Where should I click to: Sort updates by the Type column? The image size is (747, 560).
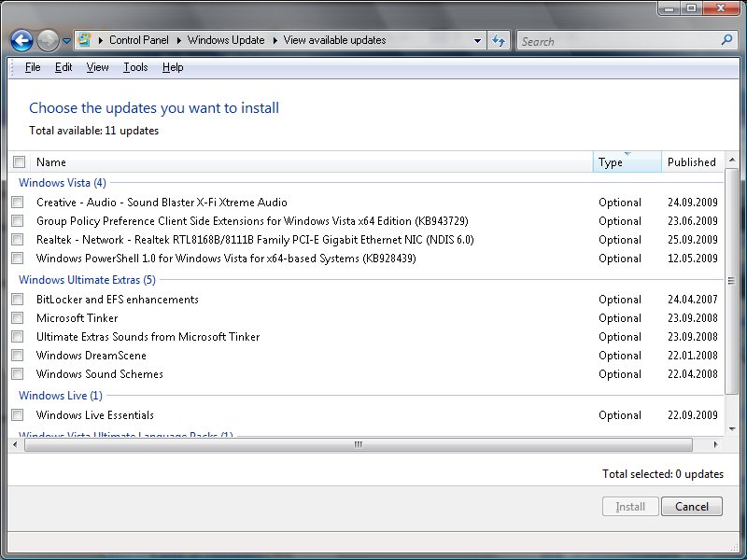pos(627,161)
